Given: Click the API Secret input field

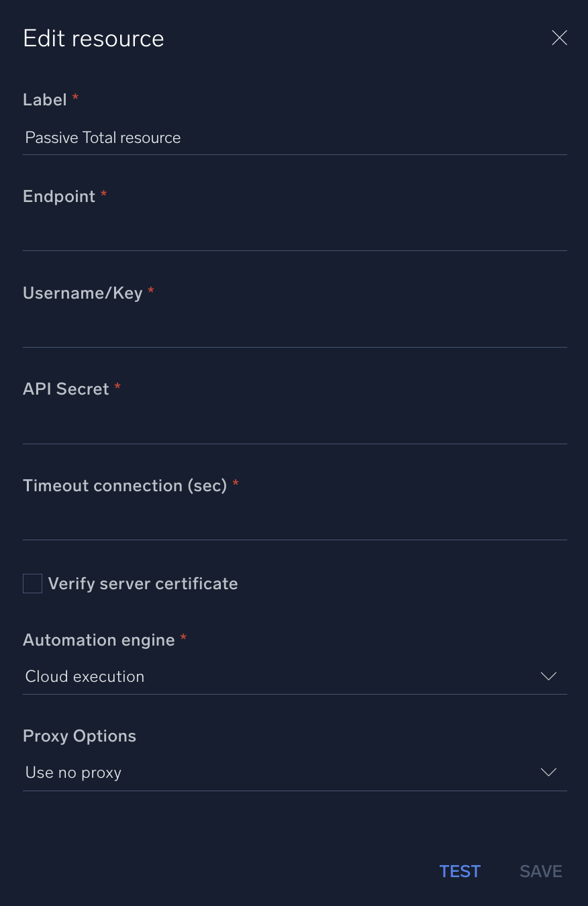Looking at the screenshot, I should tap(295, 427).
